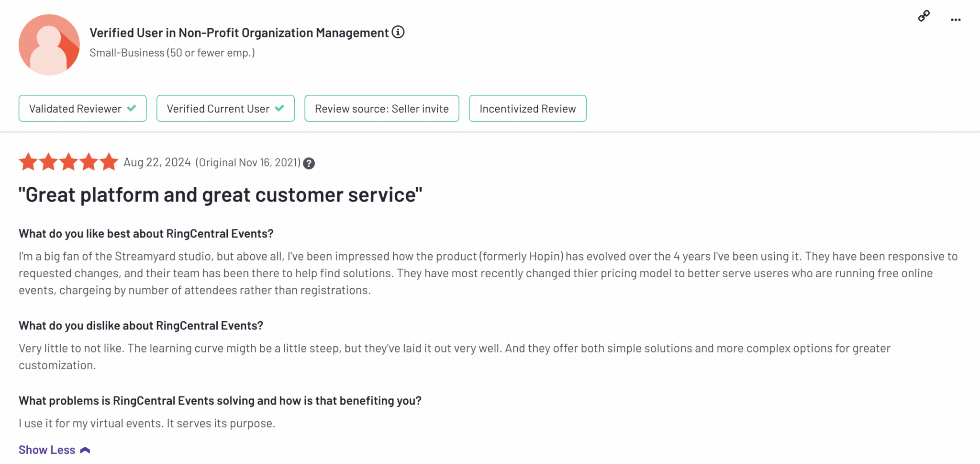Open the three-dot more options menu

(x=956, y=20)
